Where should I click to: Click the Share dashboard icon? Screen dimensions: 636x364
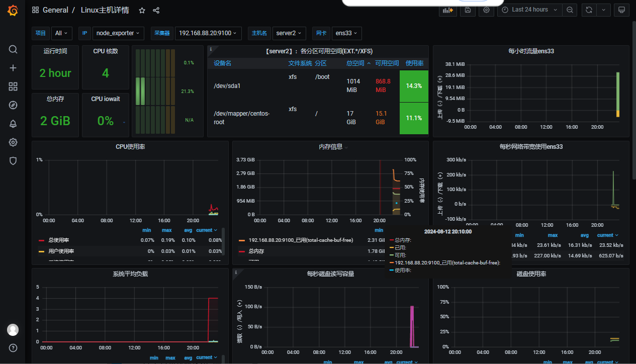[156, 10]
